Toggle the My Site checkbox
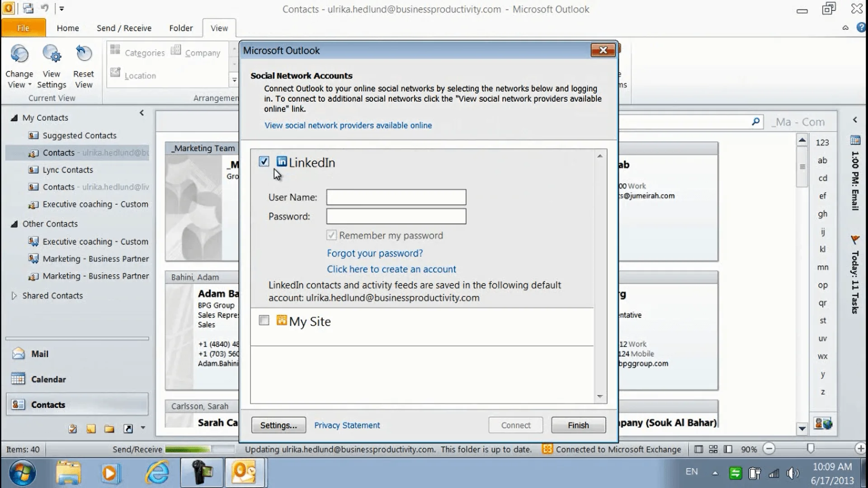This screenshot has width=868, height=488. (264, 320)
